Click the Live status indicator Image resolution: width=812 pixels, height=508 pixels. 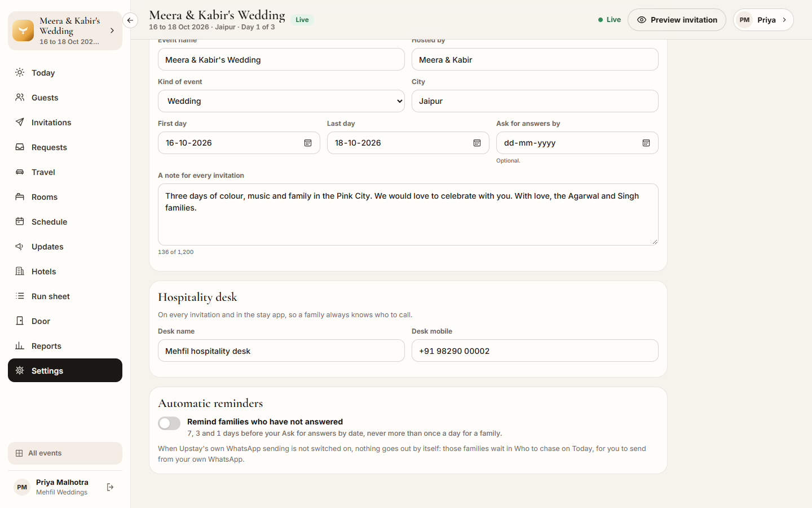610,20
